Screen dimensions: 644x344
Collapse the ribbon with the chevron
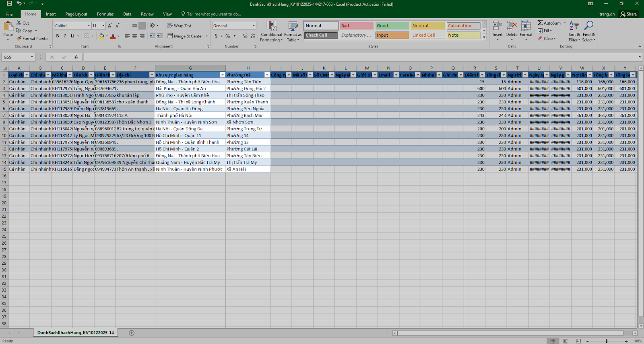pos(640,46)
